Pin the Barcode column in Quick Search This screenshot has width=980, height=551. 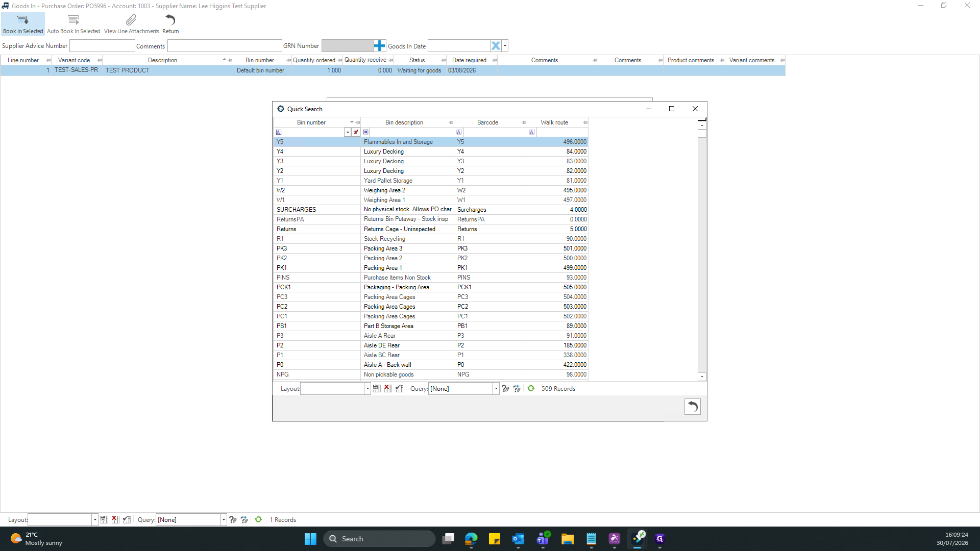pyautogui.click(x=524, y=122)
